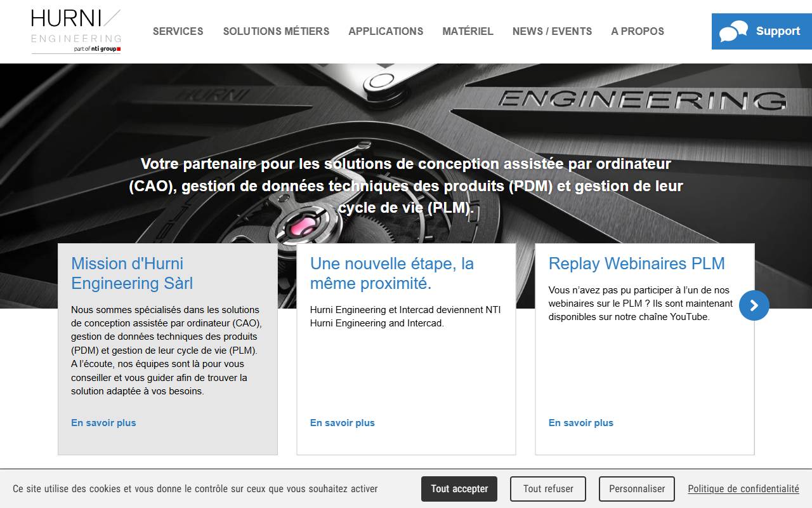Open the Matériel menu
Screen dimensions: 812x508
click(468, 31)
